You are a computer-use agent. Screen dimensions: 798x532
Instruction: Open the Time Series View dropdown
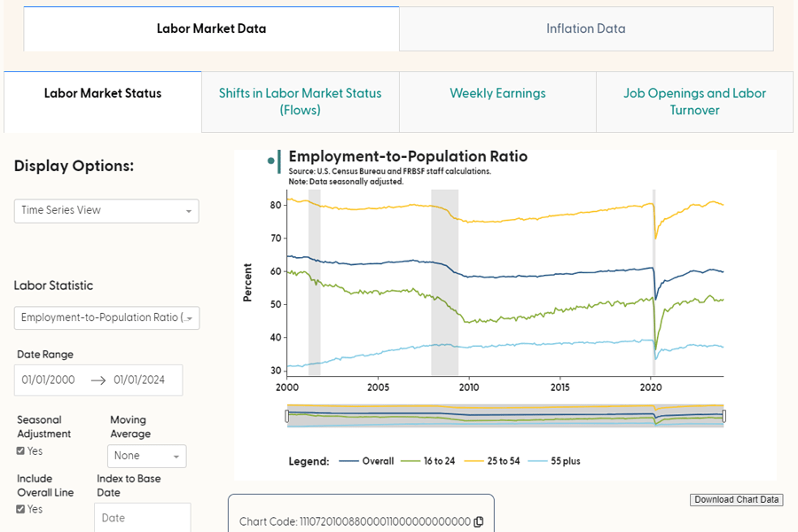[x=106, y=211]
